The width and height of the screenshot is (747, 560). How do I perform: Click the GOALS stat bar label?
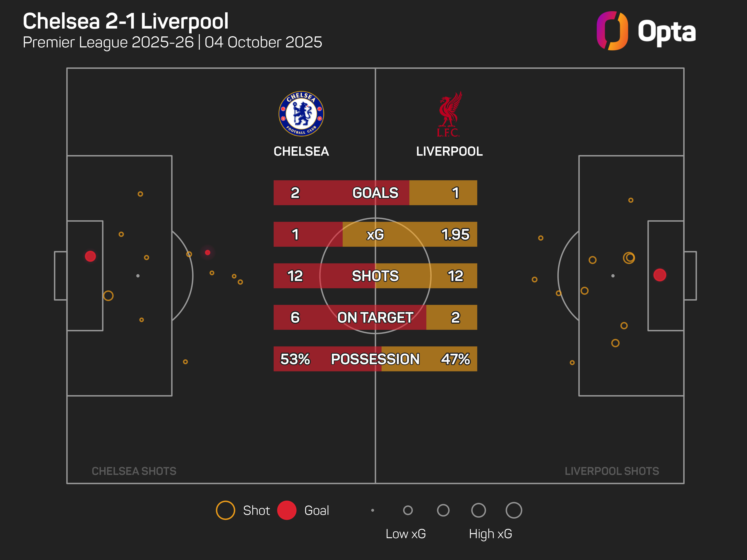[375, 193]
